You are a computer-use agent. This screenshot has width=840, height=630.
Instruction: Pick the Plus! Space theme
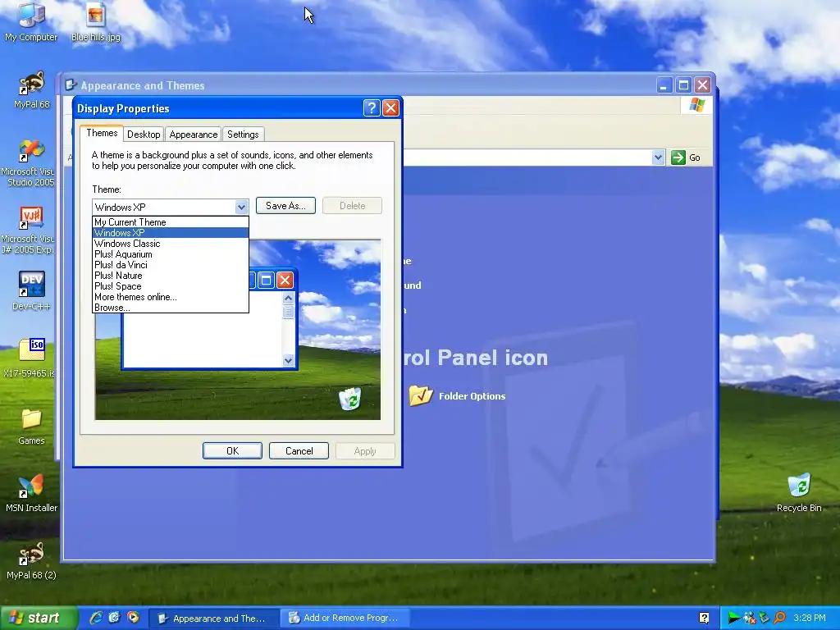171,286
